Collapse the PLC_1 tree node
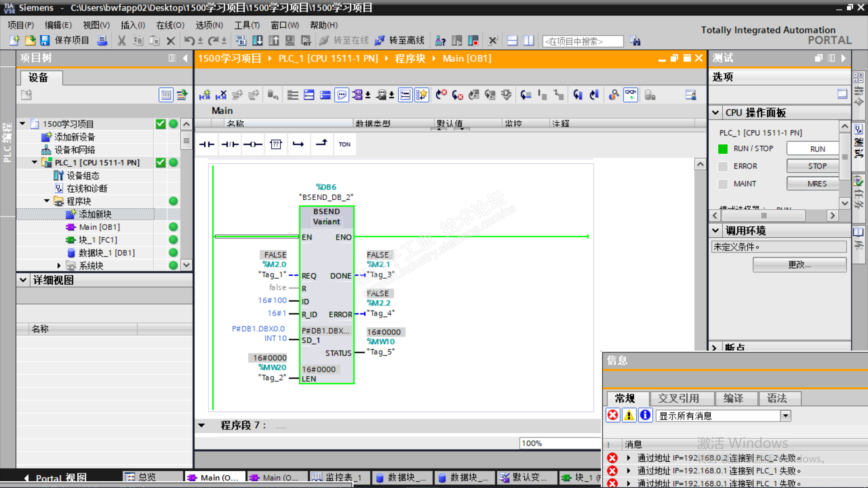Screen dimensions: 868x488 [35, 162]
